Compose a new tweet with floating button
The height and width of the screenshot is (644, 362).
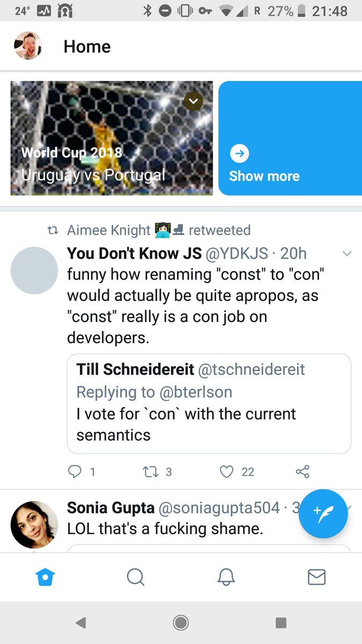pyautogui.click(x=323, y=514)
